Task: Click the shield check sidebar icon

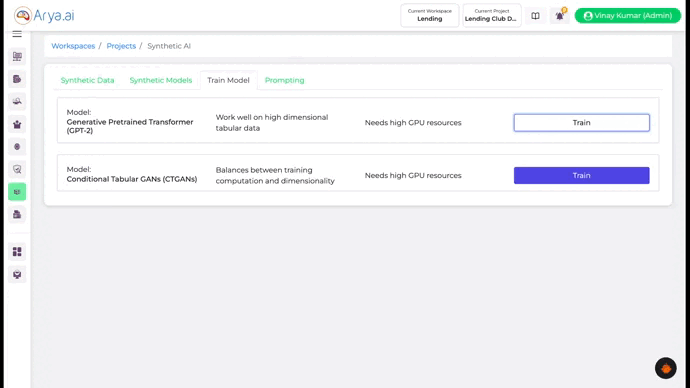Action: (17, 169)
